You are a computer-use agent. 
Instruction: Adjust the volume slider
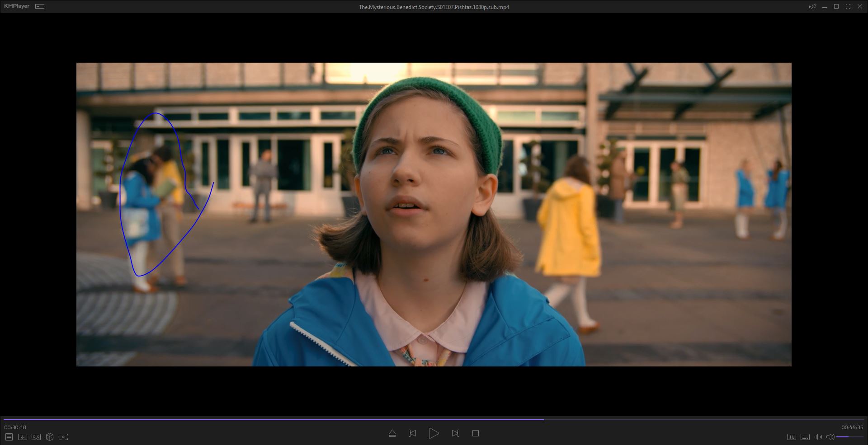(849, 437)
